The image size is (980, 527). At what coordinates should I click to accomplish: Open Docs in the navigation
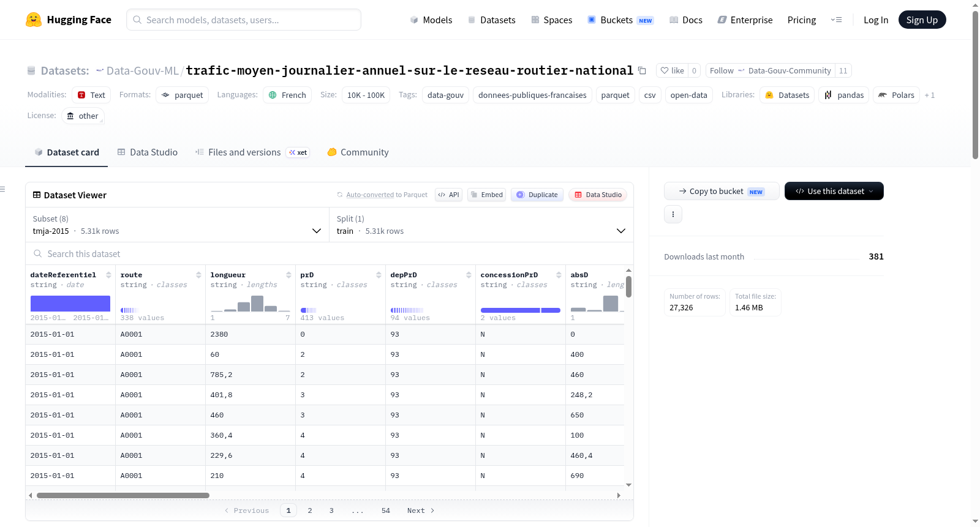686,20
